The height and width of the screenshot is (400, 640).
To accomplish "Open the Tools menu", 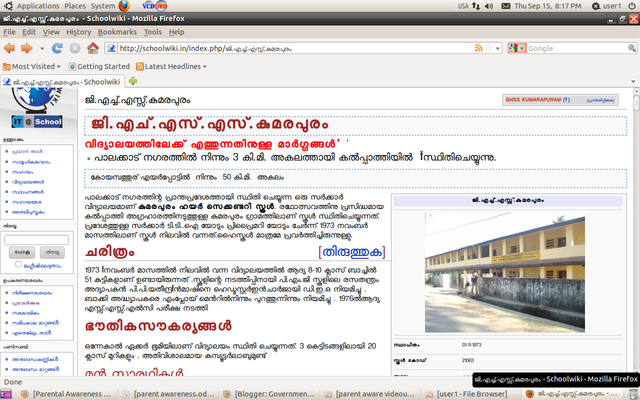I will (153, 32).
